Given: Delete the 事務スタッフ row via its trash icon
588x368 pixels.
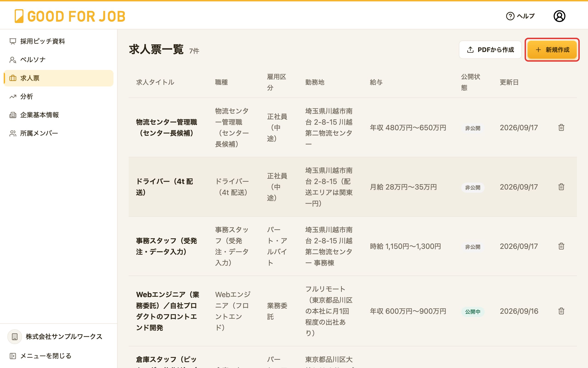Looking at the screenshot, I should (561, 246).
